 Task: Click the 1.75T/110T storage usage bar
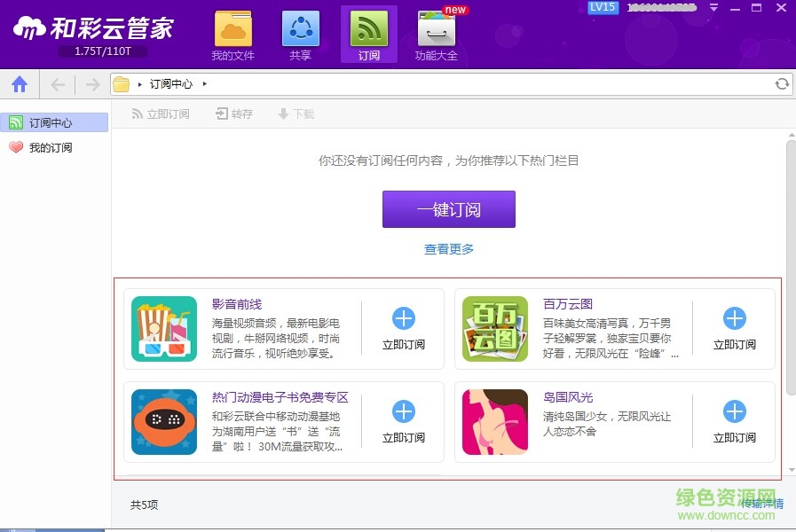point(102,51)
